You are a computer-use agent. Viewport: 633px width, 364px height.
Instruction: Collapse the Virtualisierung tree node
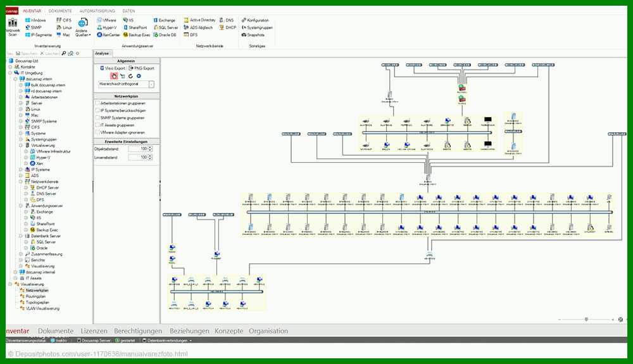pos(21,145)
